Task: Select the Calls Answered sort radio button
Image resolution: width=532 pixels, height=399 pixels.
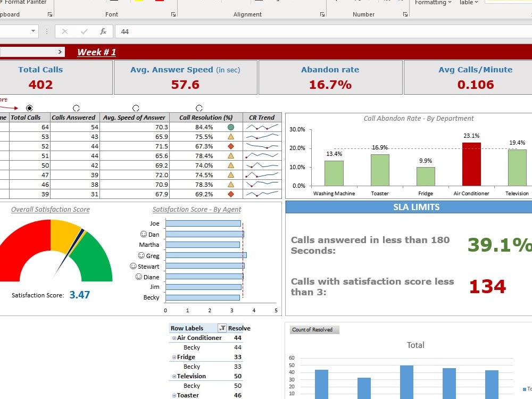Action: coord(76,108)
